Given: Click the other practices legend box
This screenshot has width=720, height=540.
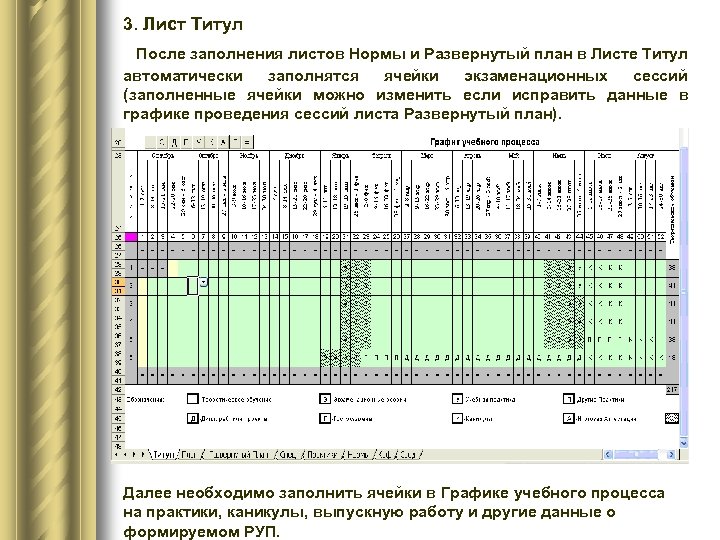Looking at the screenshot, I should click(568, 399).
